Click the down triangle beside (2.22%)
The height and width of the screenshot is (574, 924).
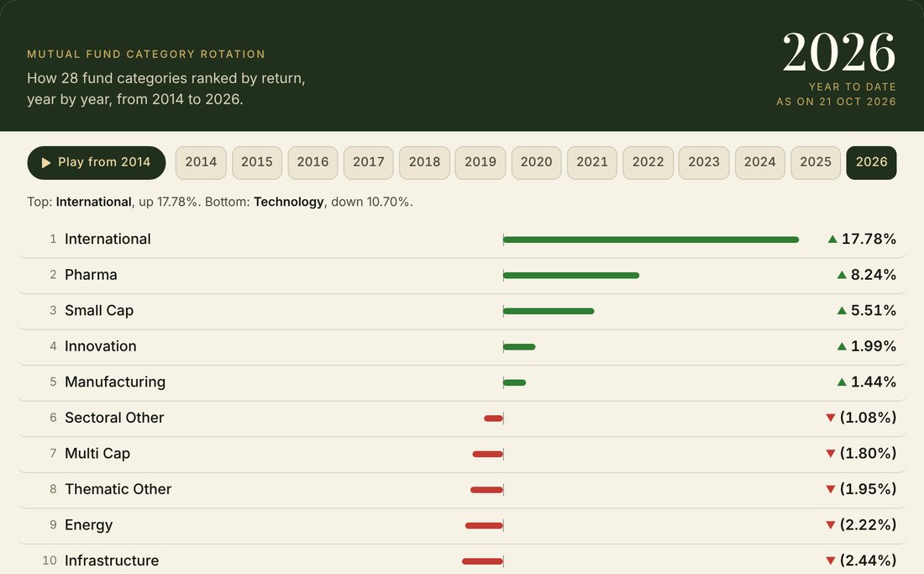(x=831, y=525)
